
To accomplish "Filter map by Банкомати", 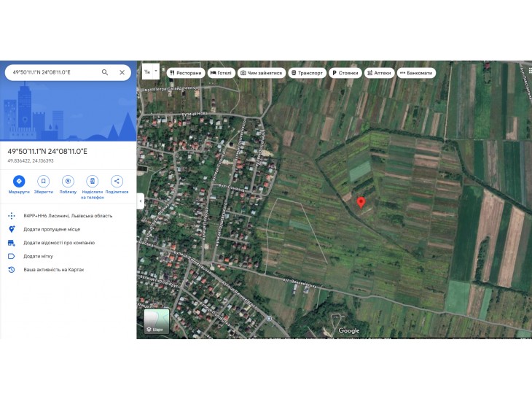I will 416,73.
